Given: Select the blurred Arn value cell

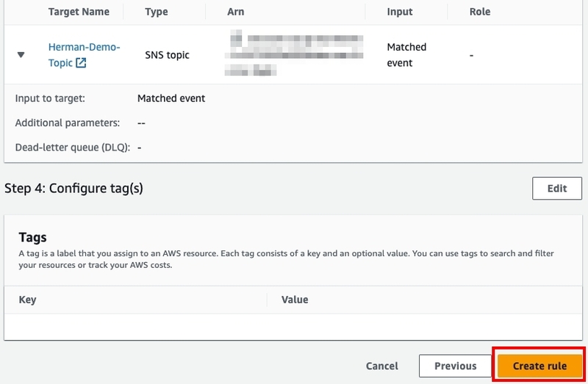Looking at the screenshot, I should click(x=293, y=53).
